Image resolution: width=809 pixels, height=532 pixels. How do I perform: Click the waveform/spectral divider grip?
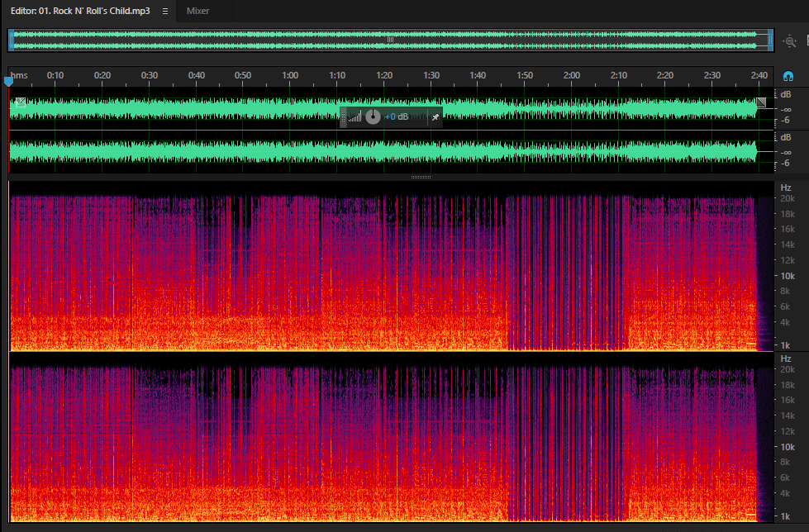tap(421, 177)
